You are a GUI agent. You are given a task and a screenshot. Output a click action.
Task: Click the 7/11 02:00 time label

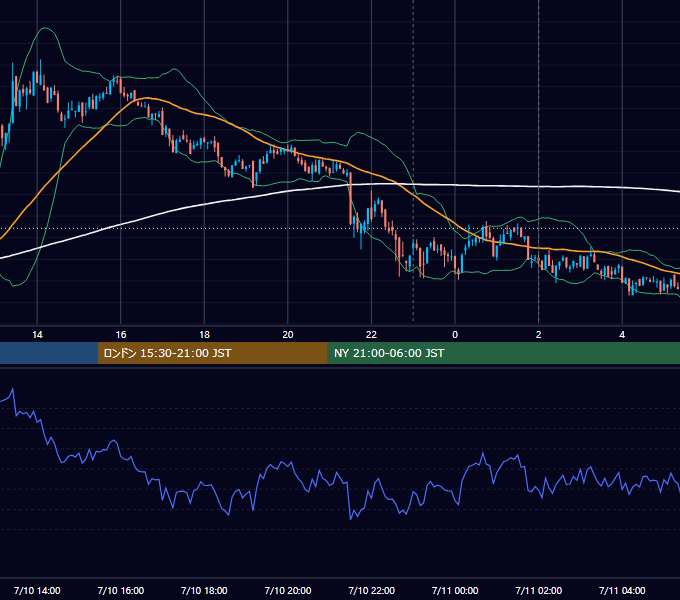[x=539, y=590]
